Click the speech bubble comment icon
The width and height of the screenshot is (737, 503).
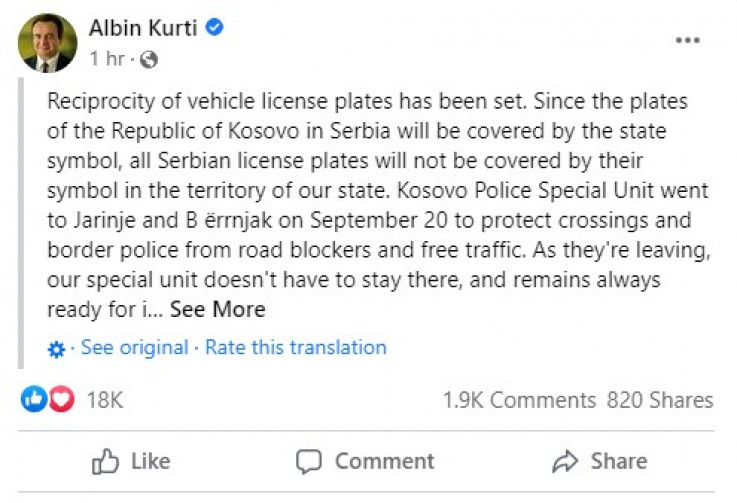click(310, 461)
